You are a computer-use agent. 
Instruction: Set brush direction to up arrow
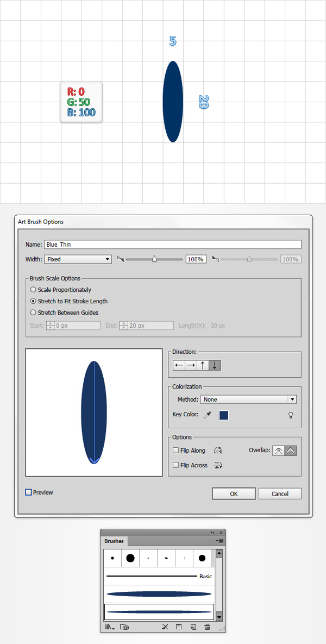(x=203, y=365)
